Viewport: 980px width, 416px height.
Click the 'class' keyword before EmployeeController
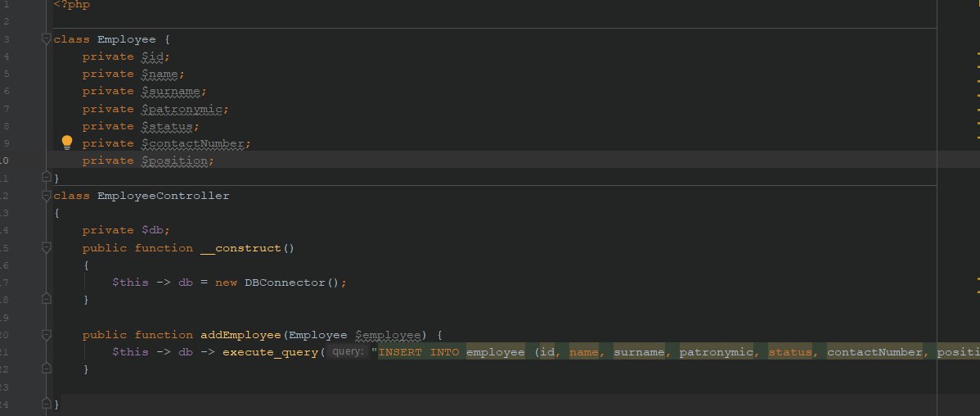click(72, 196)
